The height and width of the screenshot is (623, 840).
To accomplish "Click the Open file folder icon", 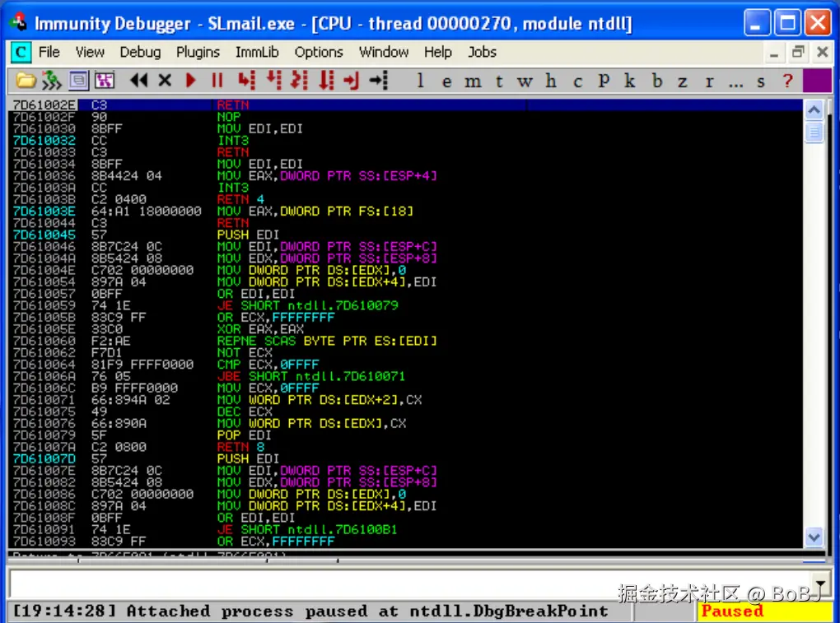I will [x=25, y=81].
